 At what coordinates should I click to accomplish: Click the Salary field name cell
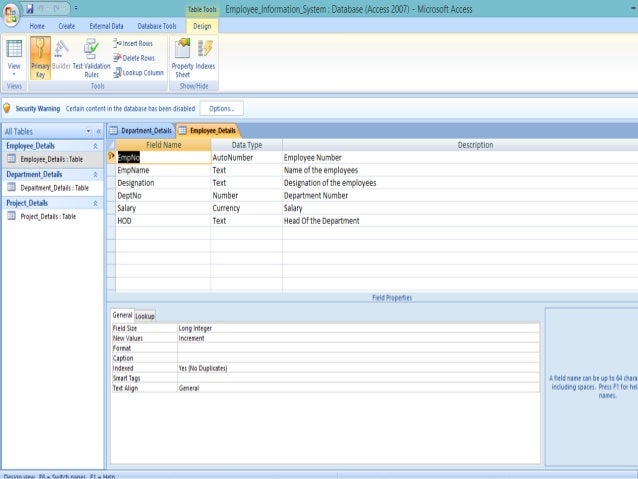point(163,208)
